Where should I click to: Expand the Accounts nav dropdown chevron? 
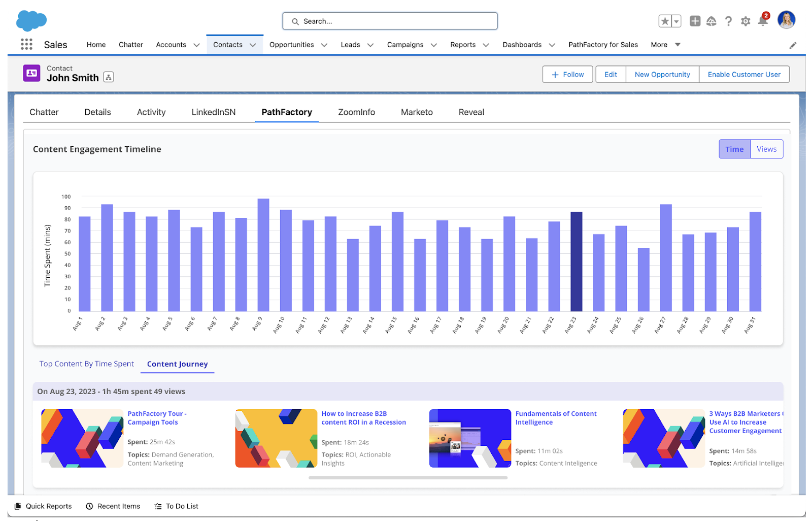pyautogui.click(x=196, y=45)
